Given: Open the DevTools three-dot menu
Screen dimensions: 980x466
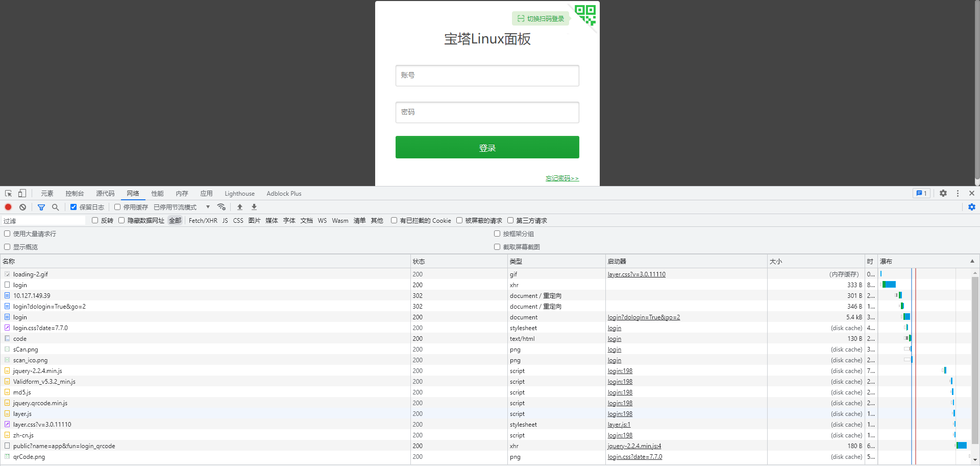Looking at the screenshot, I should [958, 193].
